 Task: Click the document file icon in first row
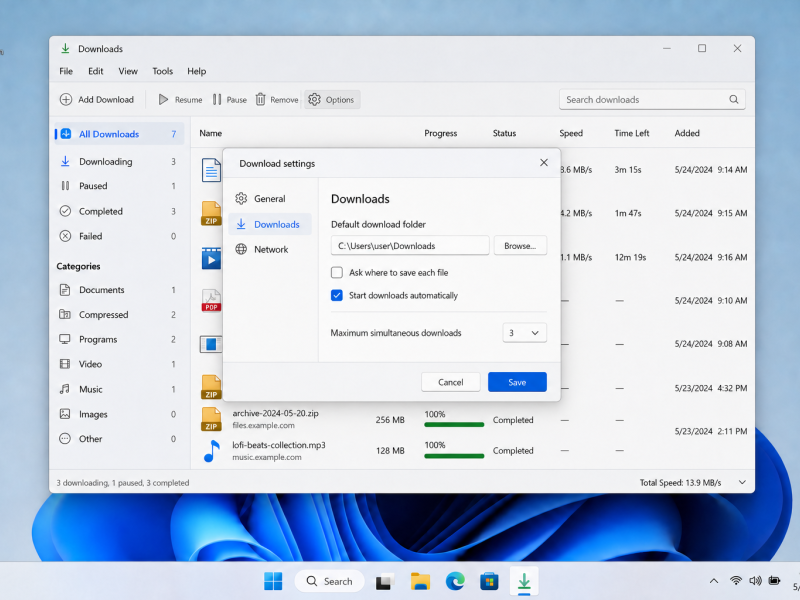point(211,170)
